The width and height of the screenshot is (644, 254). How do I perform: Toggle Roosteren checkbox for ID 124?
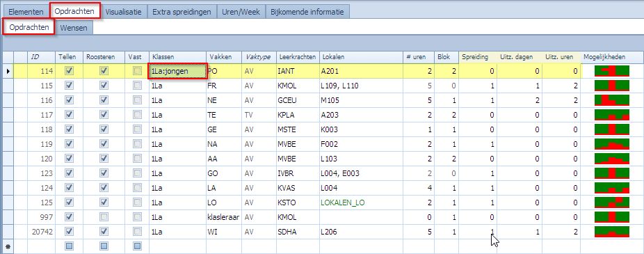click(x=104, y=188)
